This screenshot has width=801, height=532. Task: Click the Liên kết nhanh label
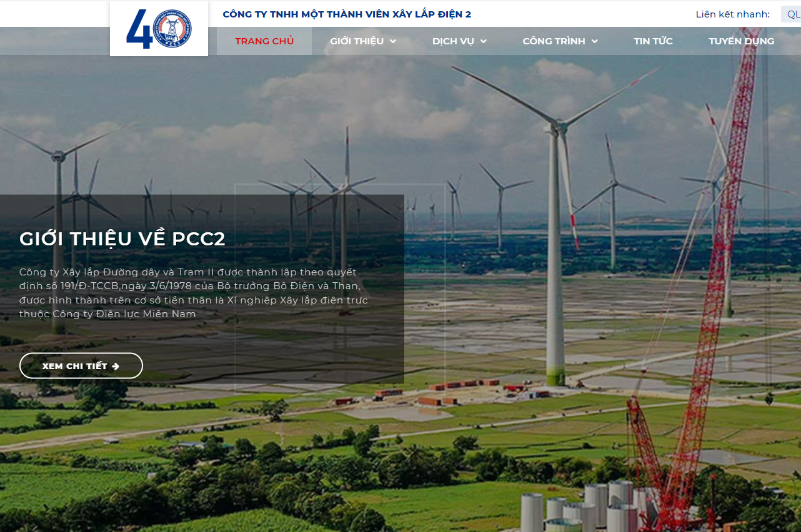(x=733, y=14)
